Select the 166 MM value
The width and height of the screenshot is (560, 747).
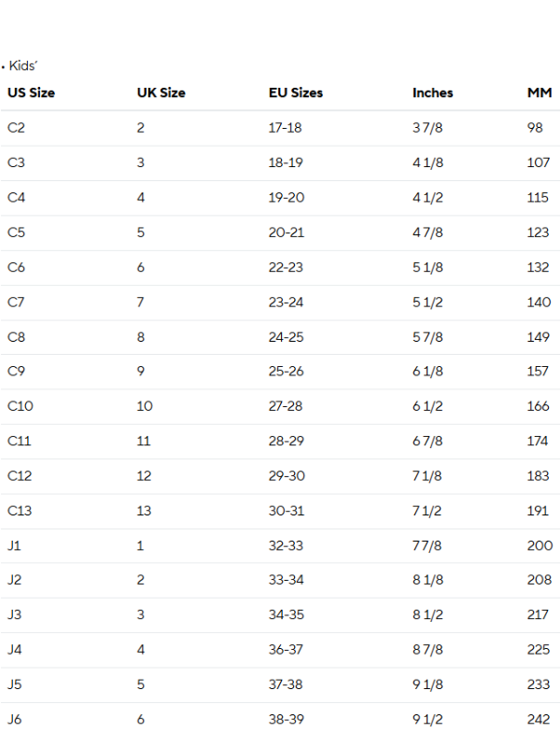pos(538,406)
